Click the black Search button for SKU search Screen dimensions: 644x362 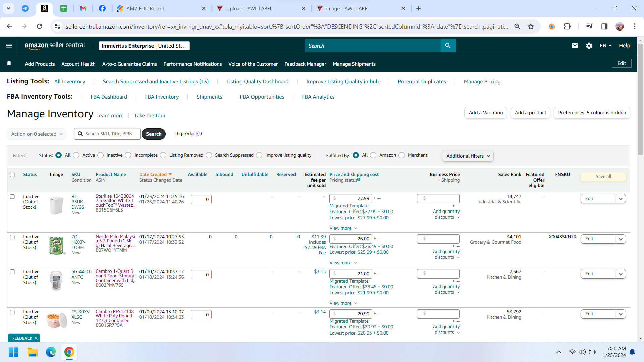tap(154, 134)
